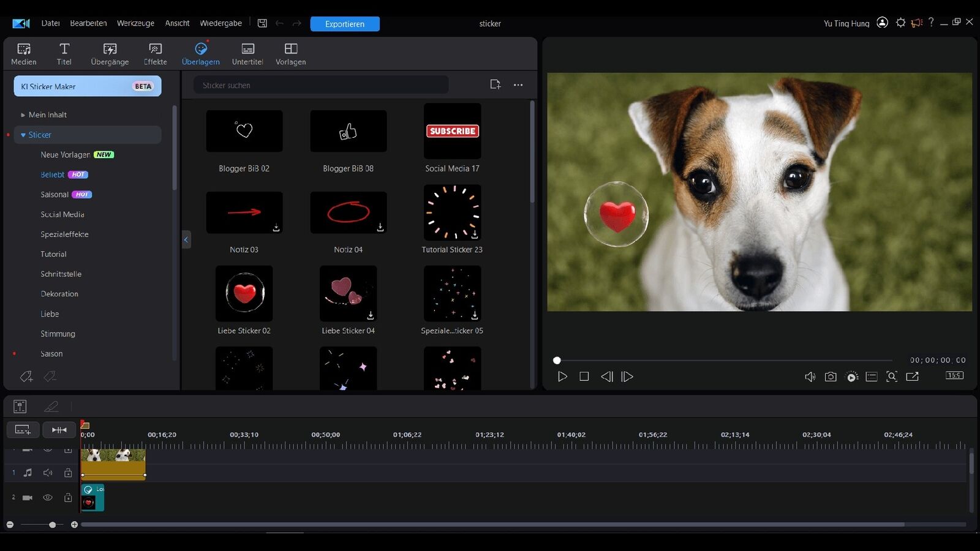Download the Notiz 04 sticker
The image size is (980, 551).
(380, 228)
